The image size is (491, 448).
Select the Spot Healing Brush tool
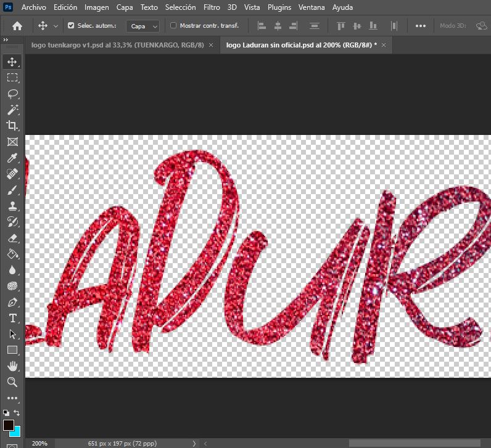point(12,174)
